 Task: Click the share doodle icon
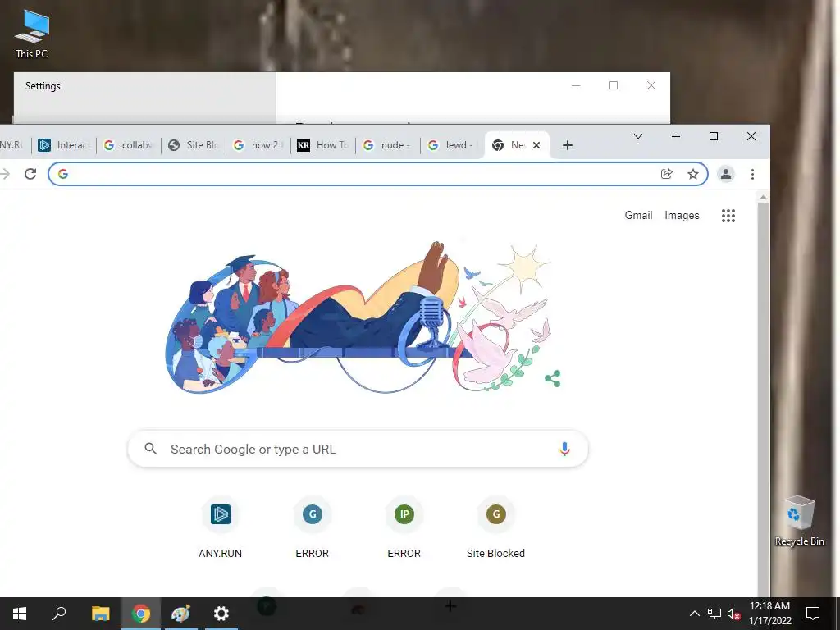tap(552, 378)
